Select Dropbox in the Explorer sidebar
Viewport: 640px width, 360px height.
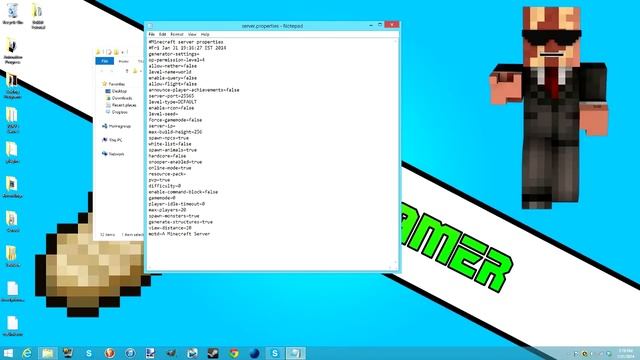(x=117, y=112)
